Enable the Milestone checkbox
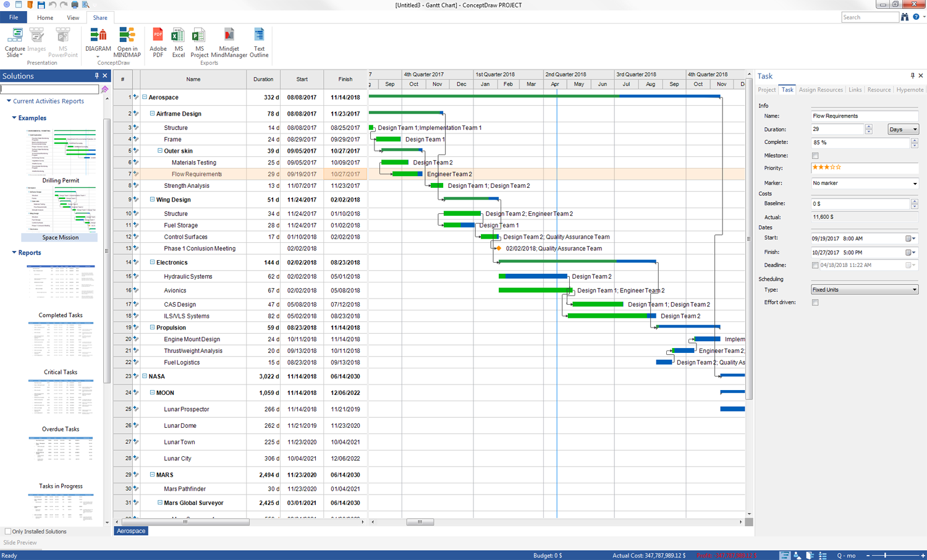The width and height of the screenshot is (927, 560). [815, 156]
